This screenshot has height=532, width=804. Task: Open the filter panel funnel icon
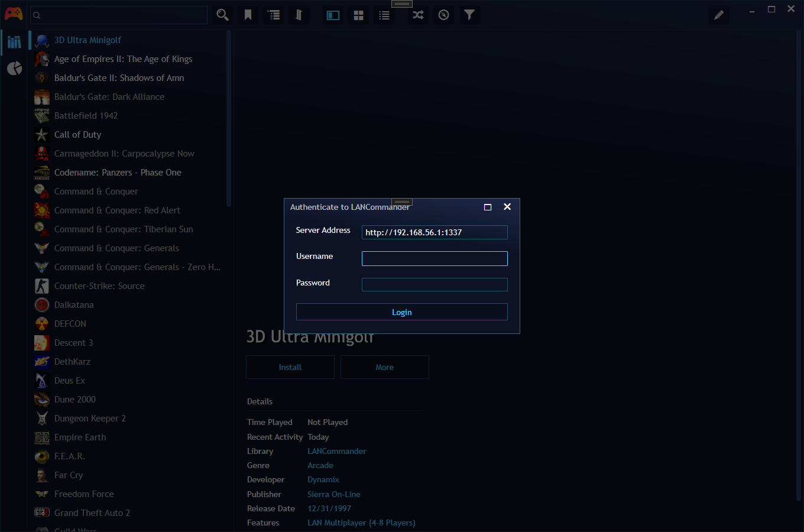click(469, 15)
